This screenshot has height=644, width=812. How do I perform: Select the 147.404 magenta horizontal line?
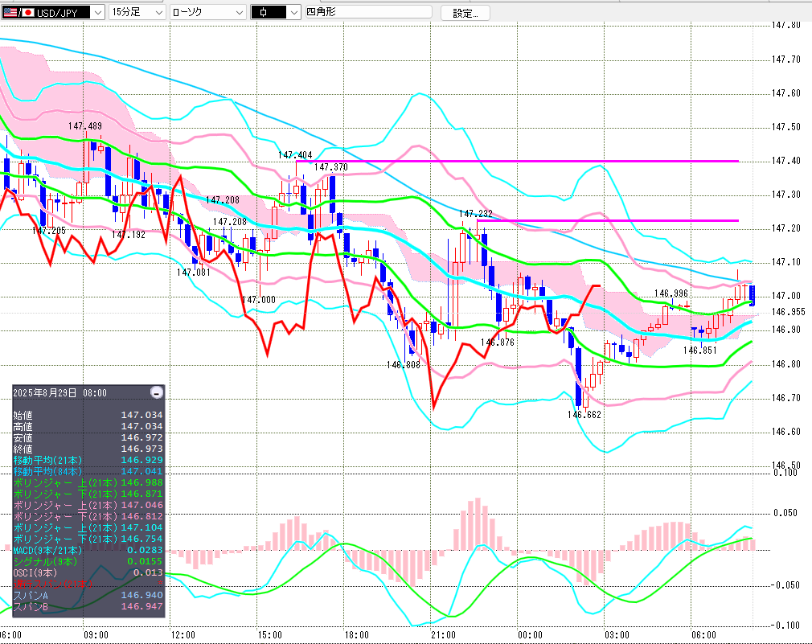[x=518, y=161]
